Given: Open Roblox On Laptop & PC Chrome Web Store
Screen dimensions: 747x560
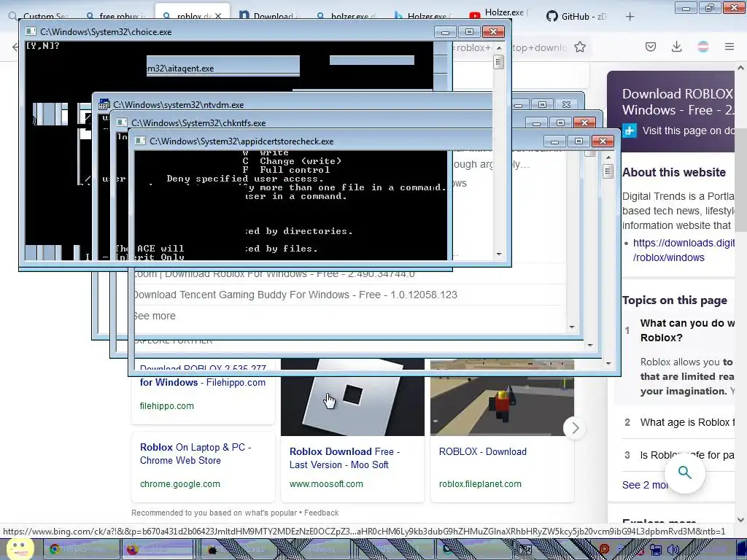Looking at the screenshot, I should 196,454.
